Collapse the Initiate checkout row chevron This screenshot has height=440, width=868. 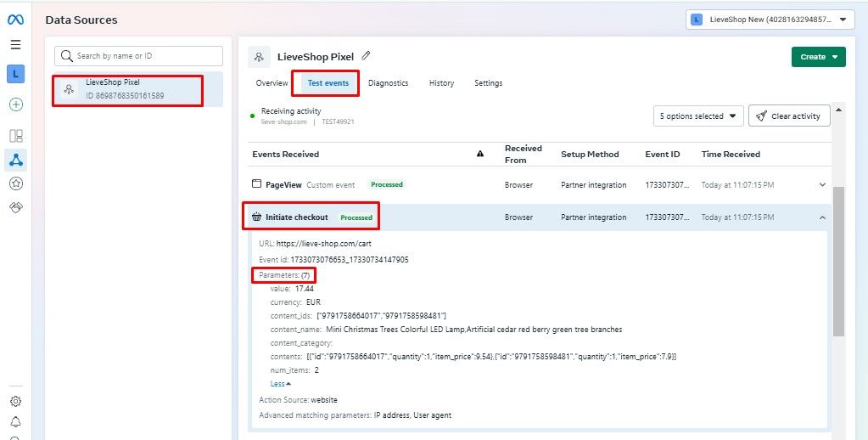823,217
